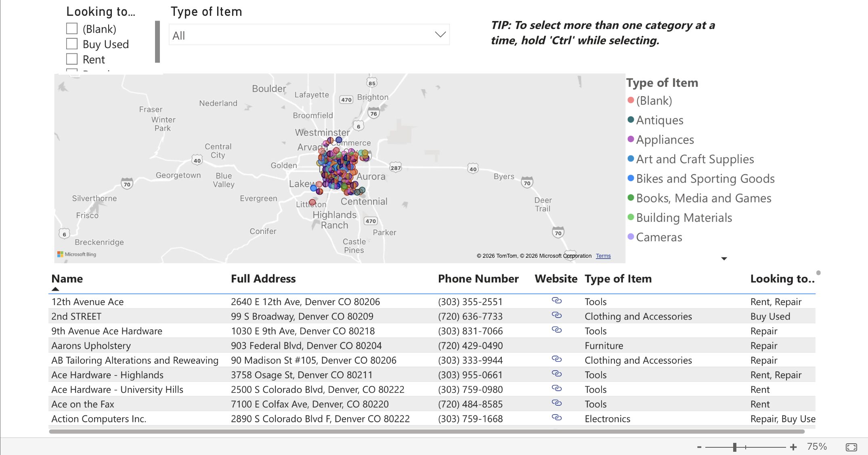Open the map Terms link
This screenshot has width=868, height=455.
click(603, 256)
